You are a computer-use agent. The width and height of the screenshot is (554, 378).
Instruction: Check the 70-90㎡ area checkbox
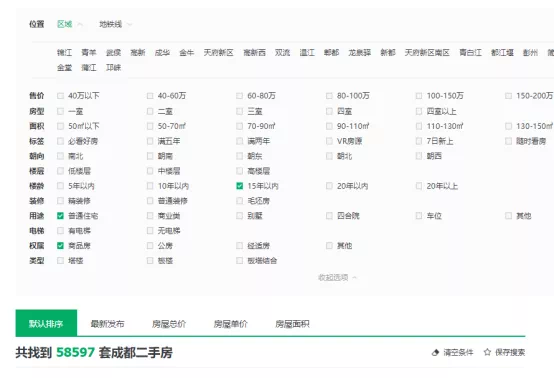(x=240, y=126)
